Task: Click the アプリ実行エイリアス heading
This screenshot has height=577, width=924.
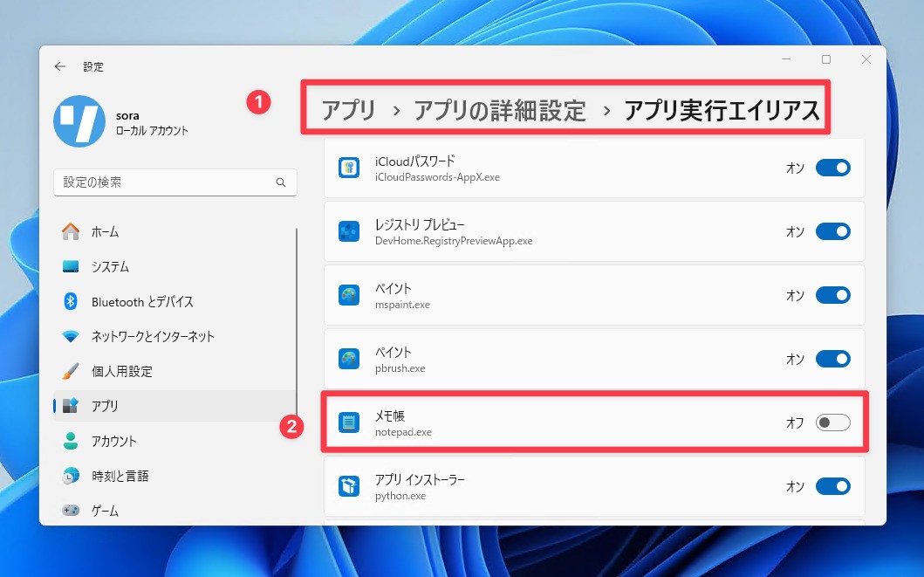Action: point(722,110)
